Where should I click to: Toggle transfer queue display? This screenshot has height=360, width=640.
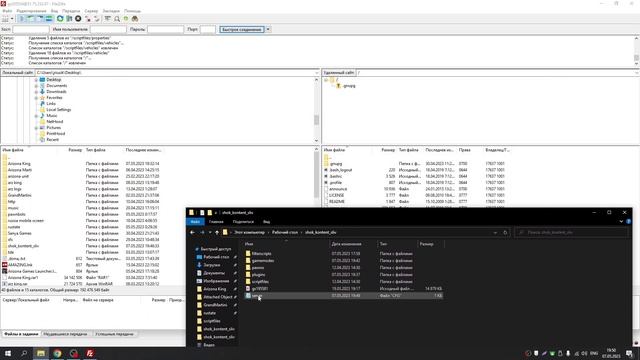tap(49, 19)
